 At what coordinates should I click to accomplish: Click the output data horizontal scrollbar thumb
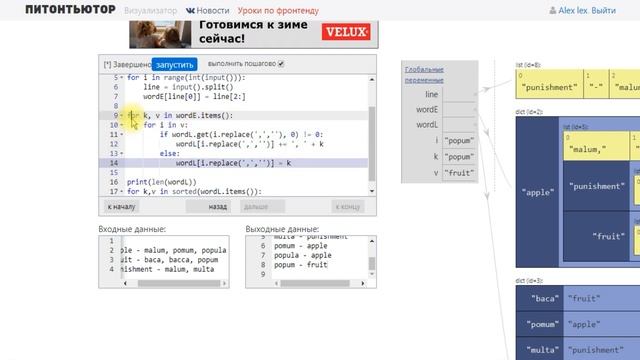coord(315,283)
